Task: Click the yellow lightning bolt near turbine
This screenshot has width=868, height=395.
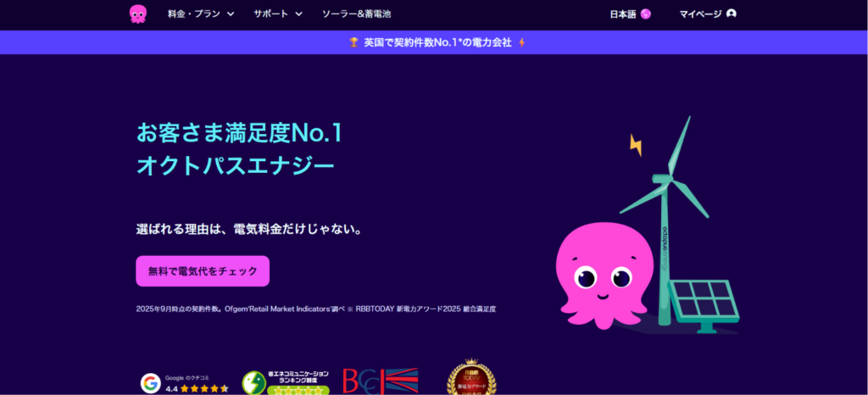Action: click(x=636, y=145)
